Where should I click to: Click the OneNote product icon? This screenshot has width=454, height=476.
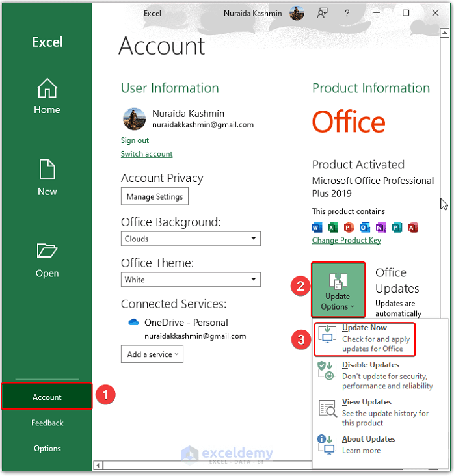pos(381,228)
